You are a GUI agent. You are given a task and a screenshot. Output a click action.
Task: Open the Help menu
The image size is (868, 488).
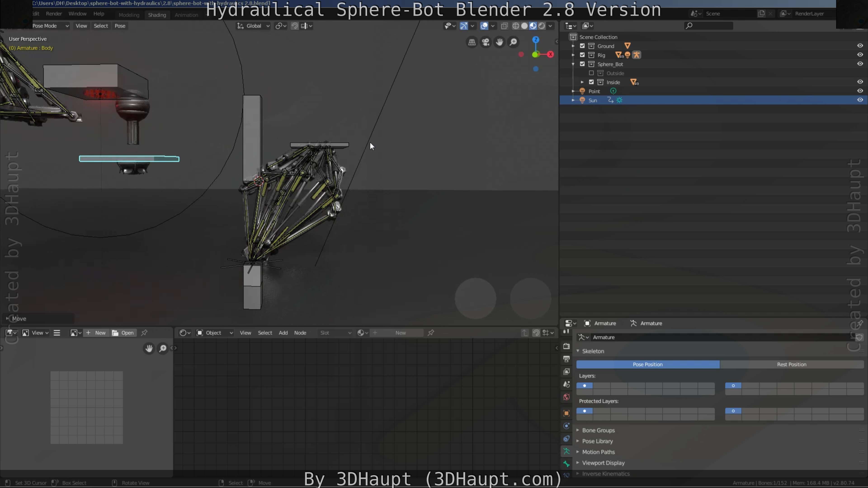(99, 14)
